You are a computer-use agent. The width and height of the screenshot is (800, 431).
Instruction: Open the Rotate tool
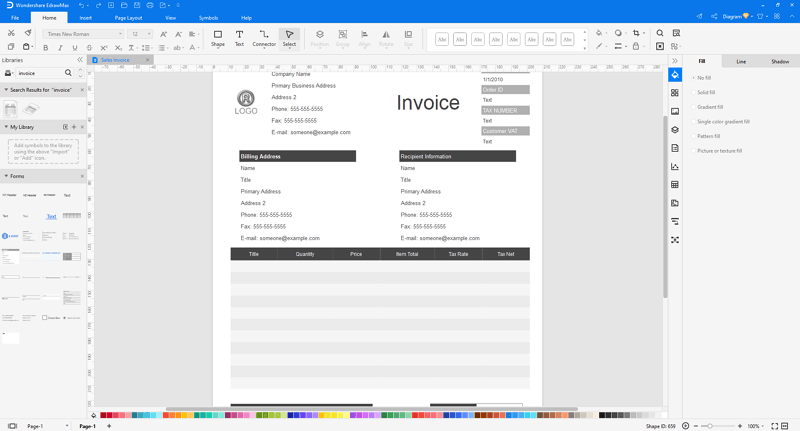(x=386, y=38)
